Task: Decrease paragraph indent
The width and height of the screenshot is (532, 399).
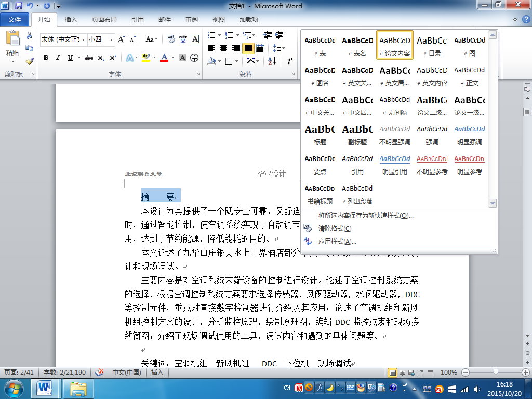Action: pyautogui.click(x=268, y=35)
